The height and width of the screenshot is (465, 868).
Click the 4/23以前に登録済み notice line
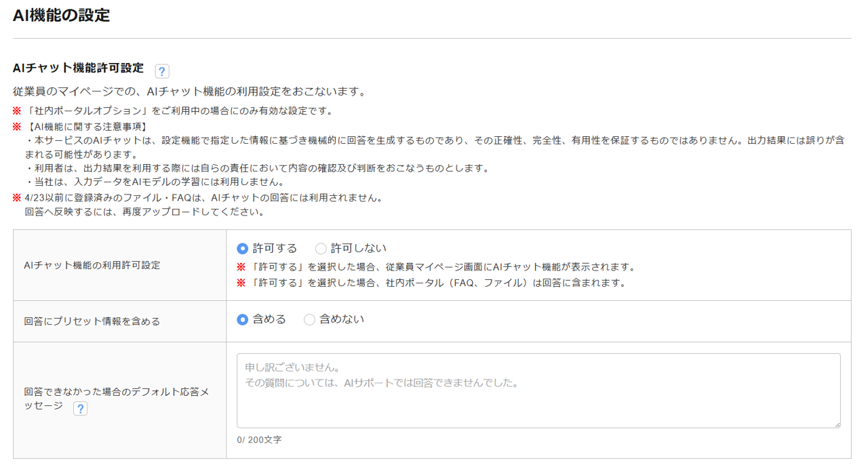203,198
